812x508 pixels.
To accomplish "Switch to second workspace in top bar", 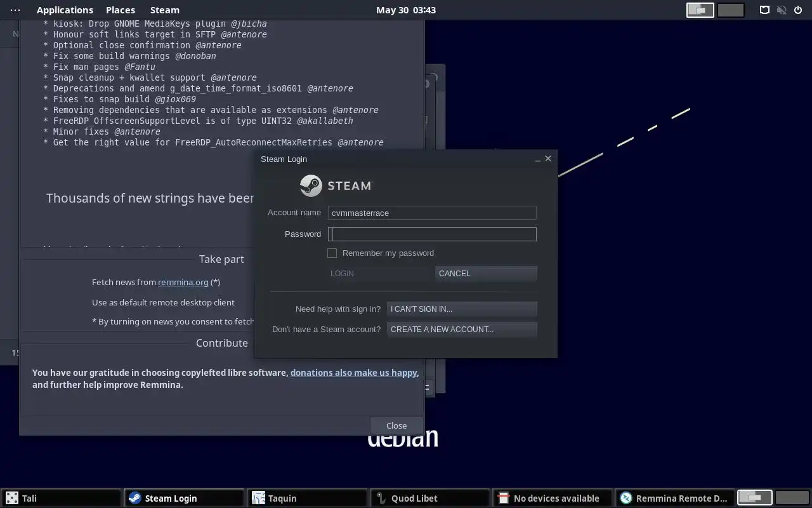I will coord(731,10).
